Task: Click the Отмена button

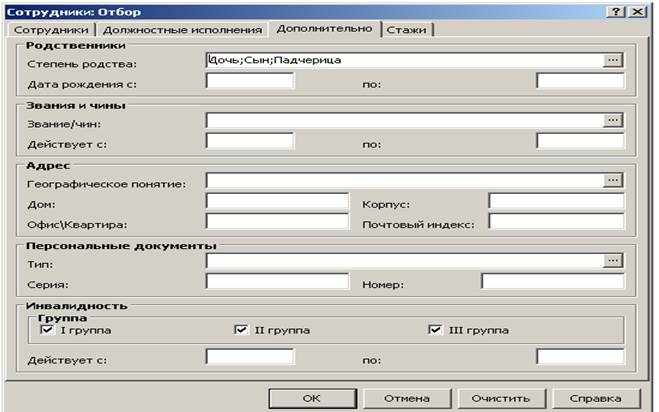Action: pos(407,398)
